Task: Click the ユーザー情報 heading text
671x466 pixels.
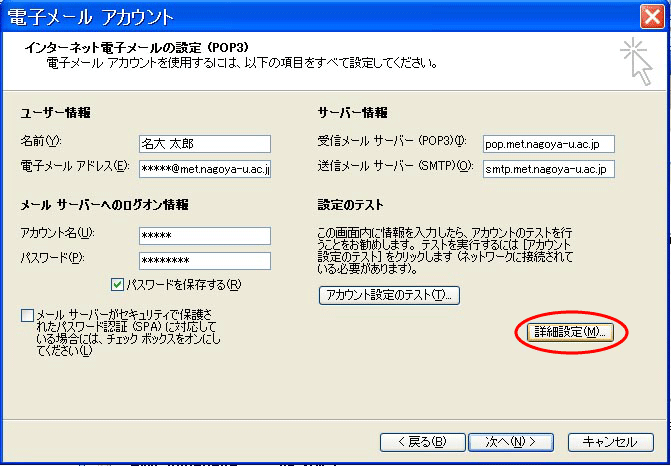Action: [55, 113]
